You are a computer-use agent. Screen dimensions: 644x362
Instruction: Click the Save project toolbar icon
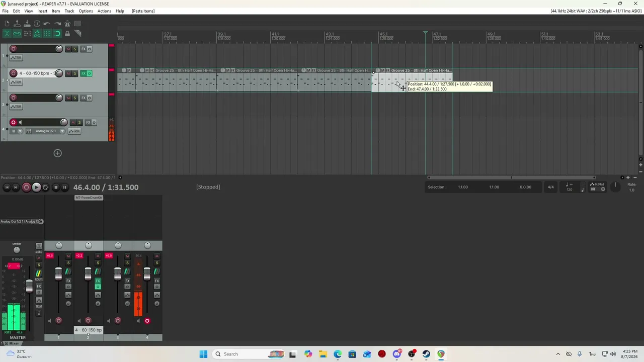(27, 24)
